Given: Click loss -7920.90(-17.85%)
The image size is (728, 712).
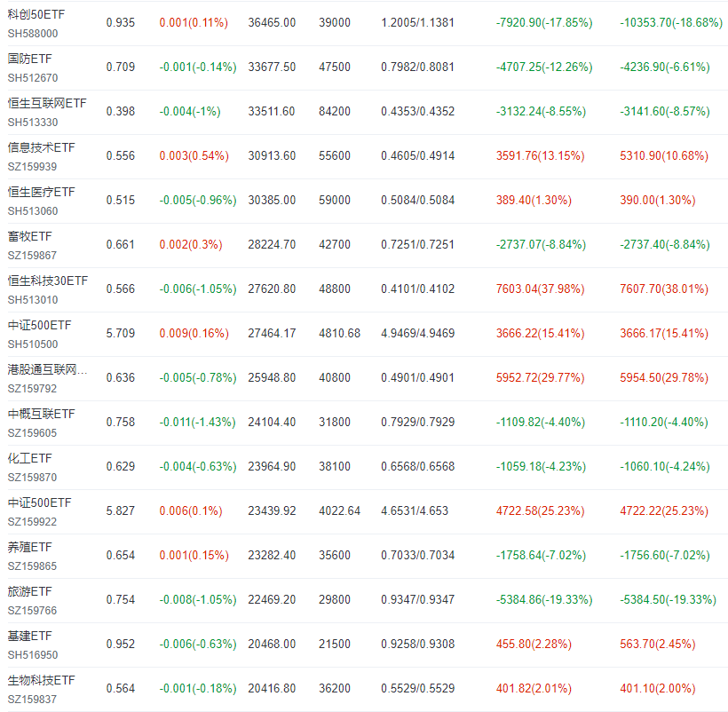Looking at the screenshot, I should tap(544, 23).
